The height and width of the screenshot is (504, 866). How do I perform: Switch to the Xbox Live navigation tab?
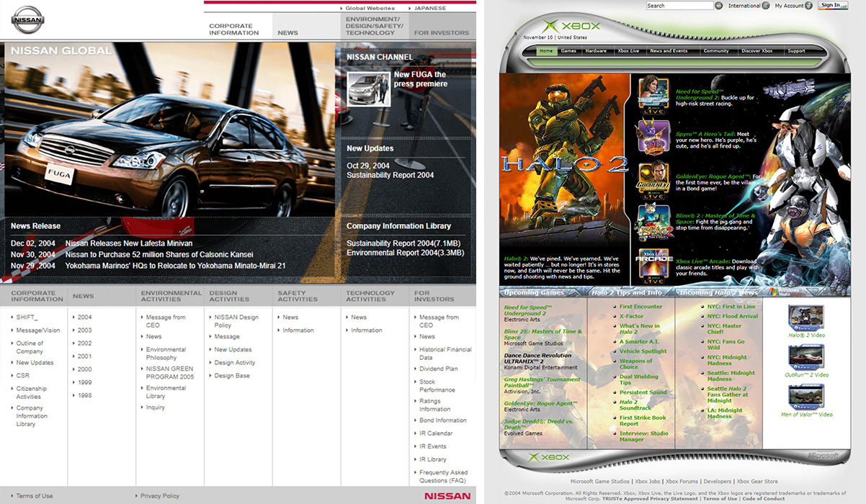tap(628, 51)
